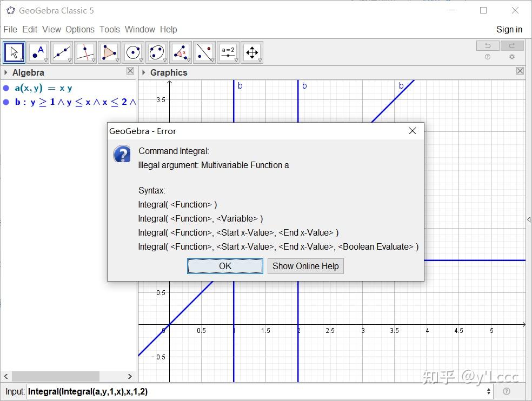Expand the Graphics style bar triangle
Screen dimensions: 532x401
(144, 72)
